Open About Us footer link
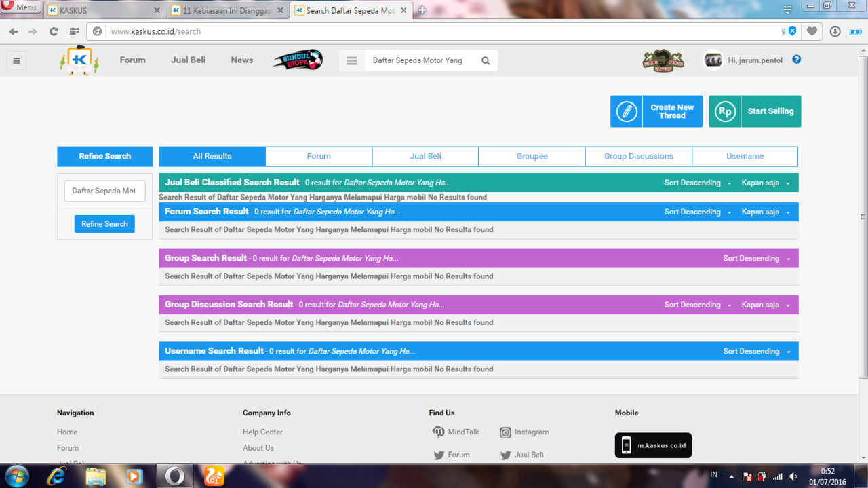Viewport: 868px width, 488px height. [258, 448]
